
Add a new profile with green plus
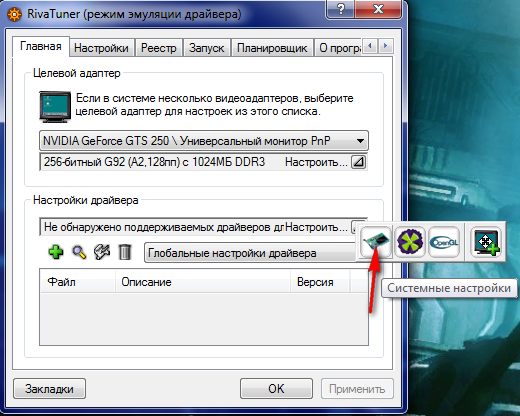[x=56, y=252]
